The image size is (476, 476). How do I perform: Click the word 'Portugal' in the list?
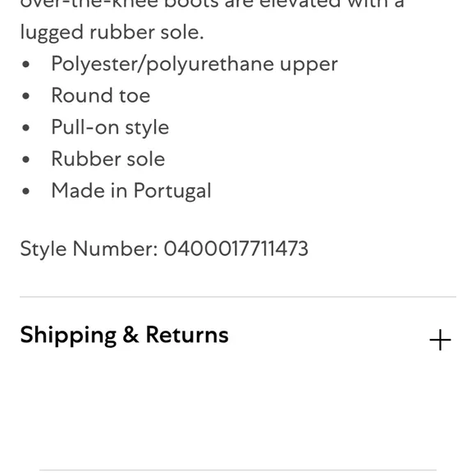[x=172, y=191]
